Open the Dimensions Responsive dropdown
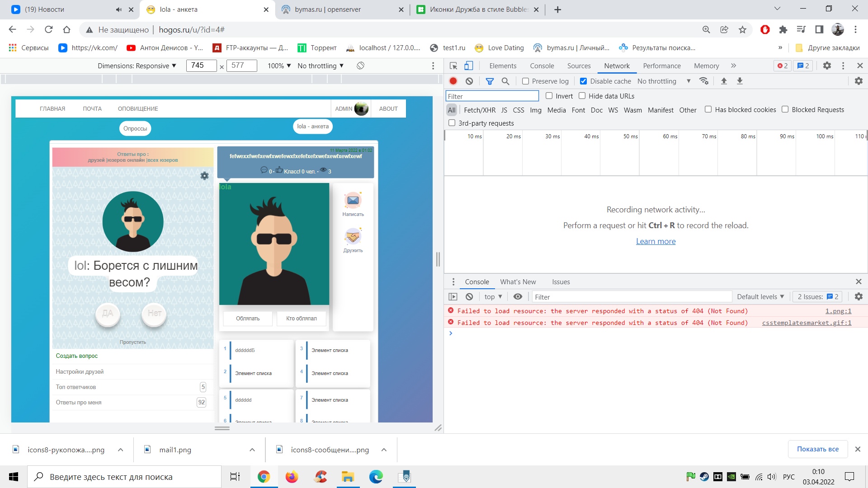The width and height of the screenshot is (868, 488). point(137,66)
